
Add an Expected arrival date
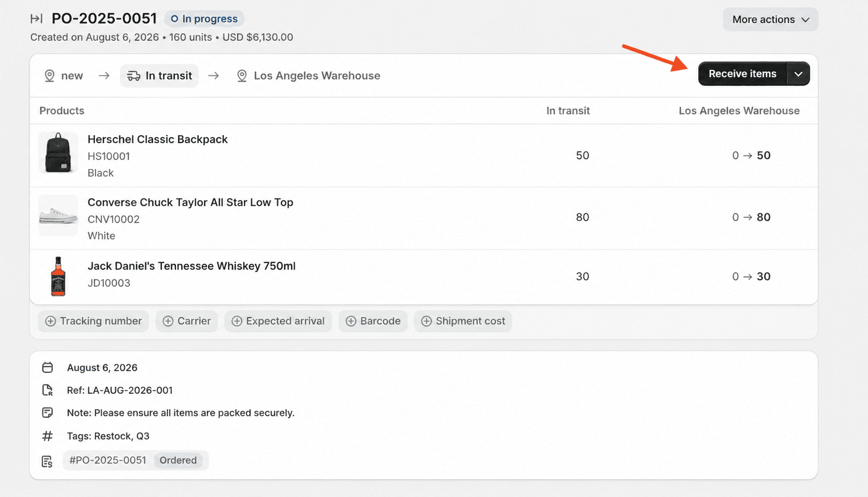click(278, 321)
